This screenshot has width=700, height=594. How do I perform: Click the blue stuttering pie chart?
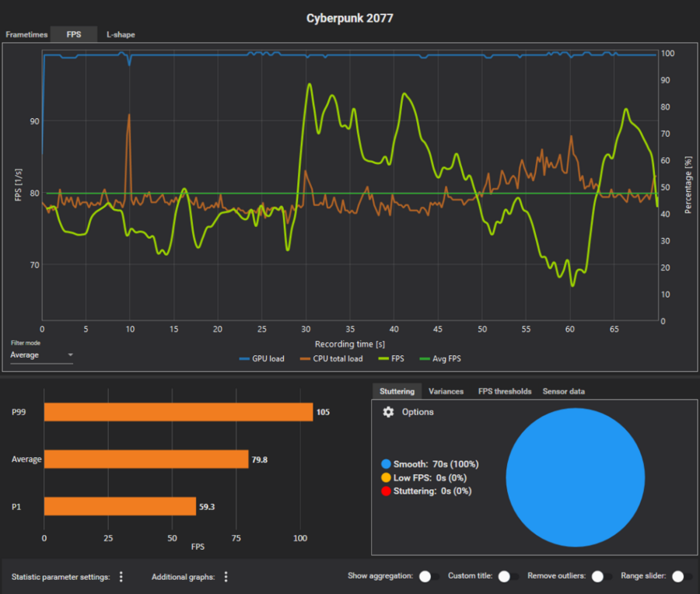pyautogui.click(x=575, y=477)
